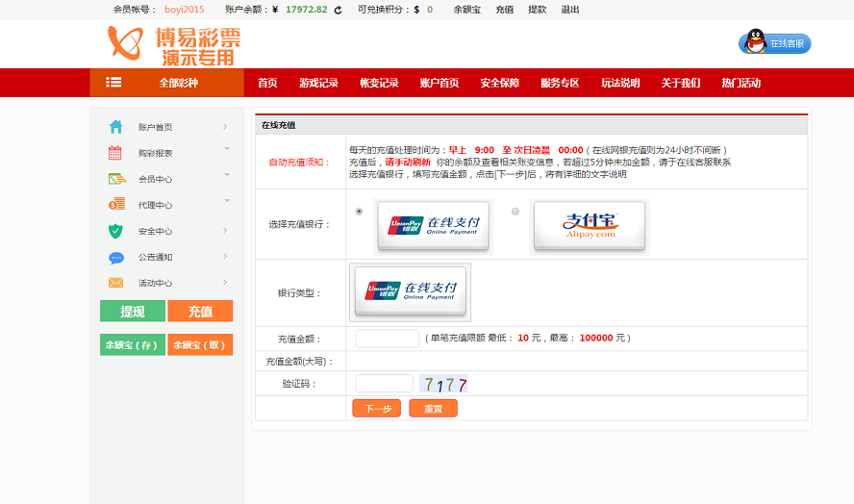854x504 pixels.
Task: Click the 重置 reset button
Action: tap(433, 409)
